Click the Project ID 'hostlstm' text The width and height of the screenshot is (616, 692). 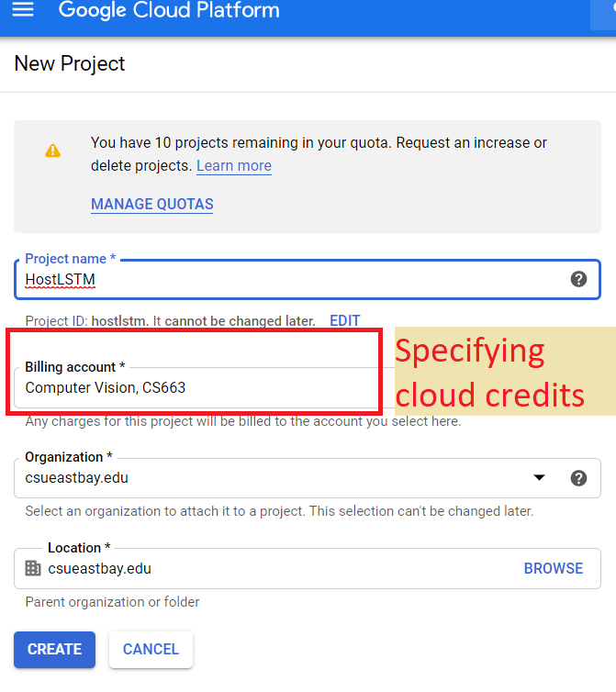(x=119, y=321)
